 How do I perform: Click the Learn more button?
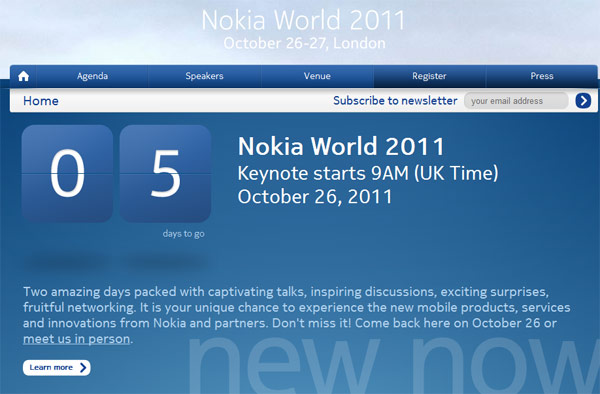tap(57, 368)
